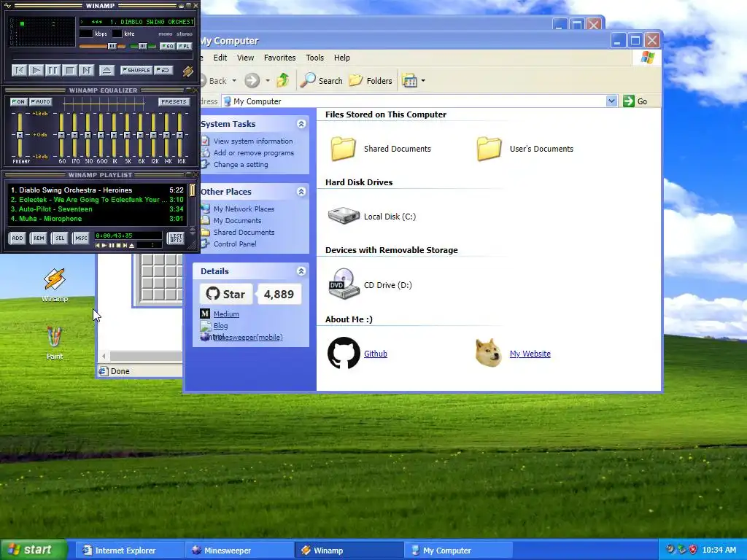Viewport: 747px width, 560px height.
Task: Toggle the EQ window button in Winamp
Action: 167,46
